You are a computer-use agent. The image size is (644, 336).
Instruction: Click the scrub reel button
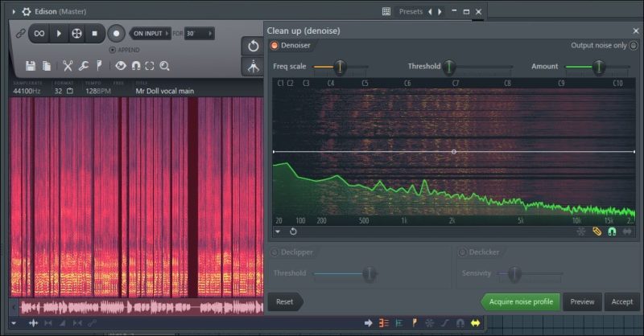click(x=76, y=33)
